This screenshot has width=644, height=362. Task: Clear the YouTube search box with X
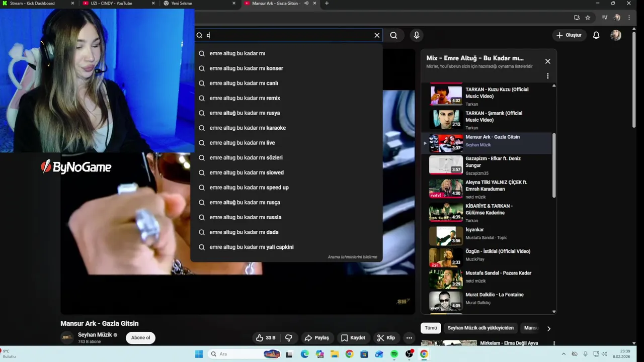pos(377,35)
